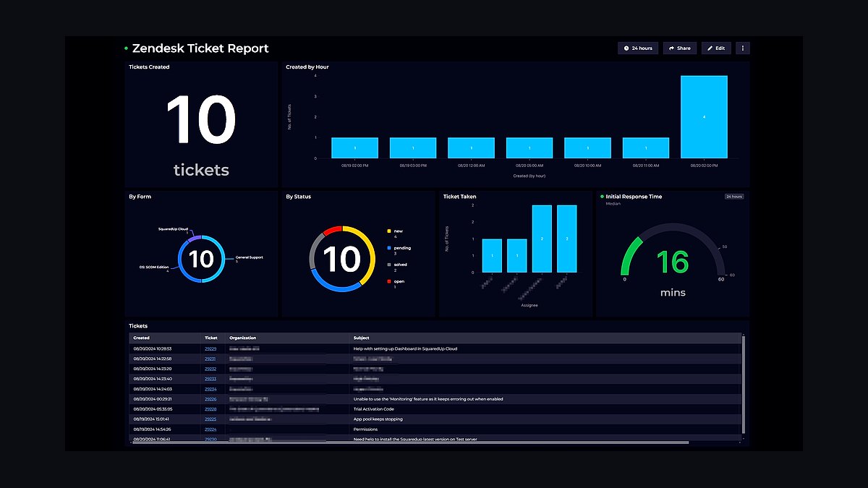Click the Created by Hour tile title

307,67
